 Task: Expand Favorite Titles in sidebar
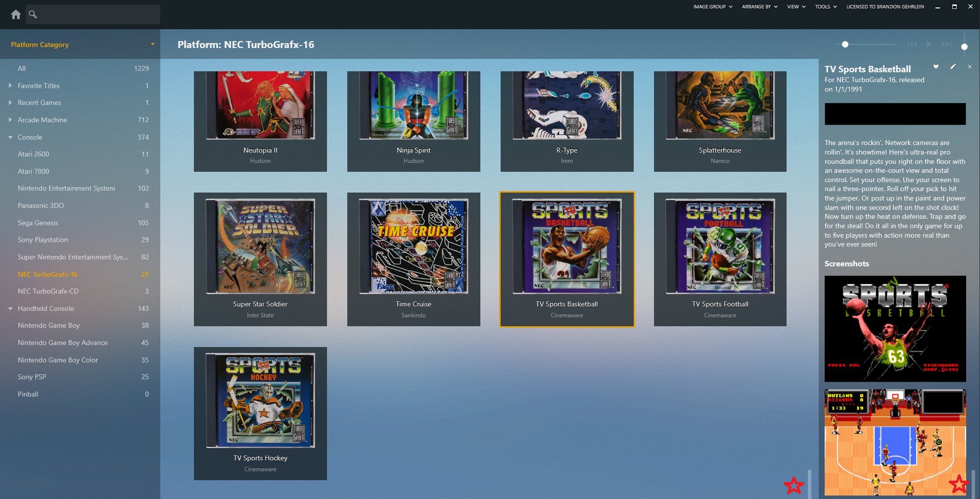point(10,86)
